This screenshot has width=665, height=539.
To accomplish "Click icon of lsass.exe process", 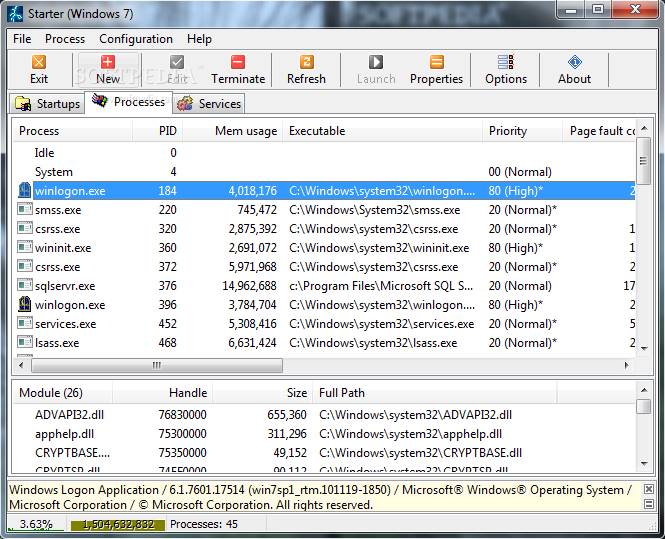I will (x=25, y=342).
